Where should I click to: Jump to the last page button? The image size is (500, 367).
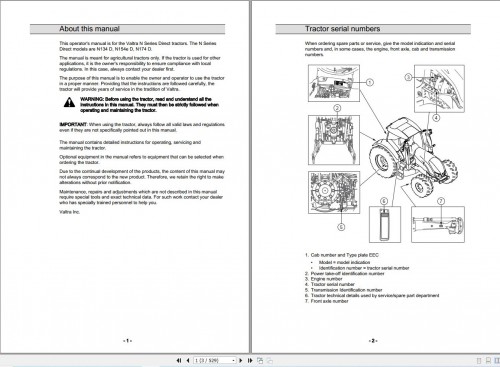[250, 360]
